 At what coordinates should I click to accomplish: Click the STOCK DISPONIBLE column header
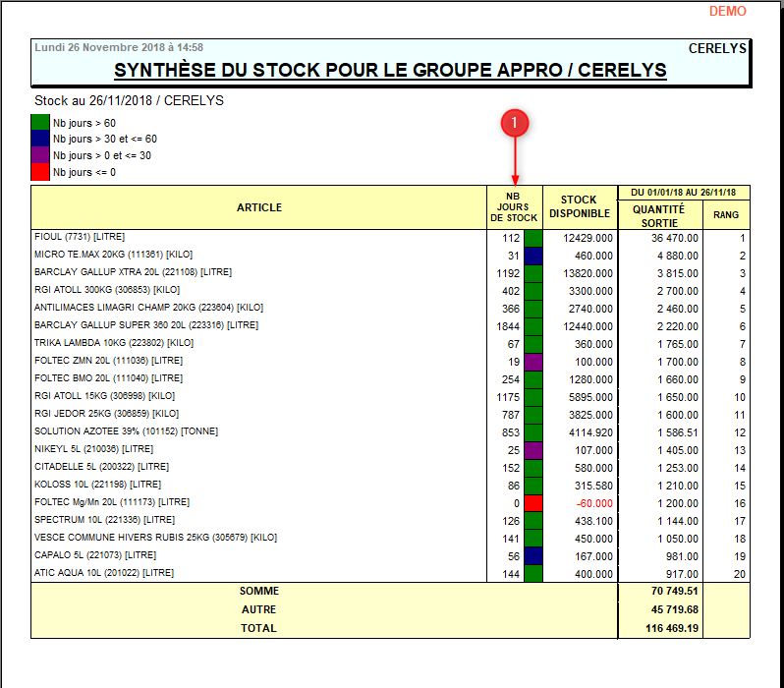[x=580, y=207]
